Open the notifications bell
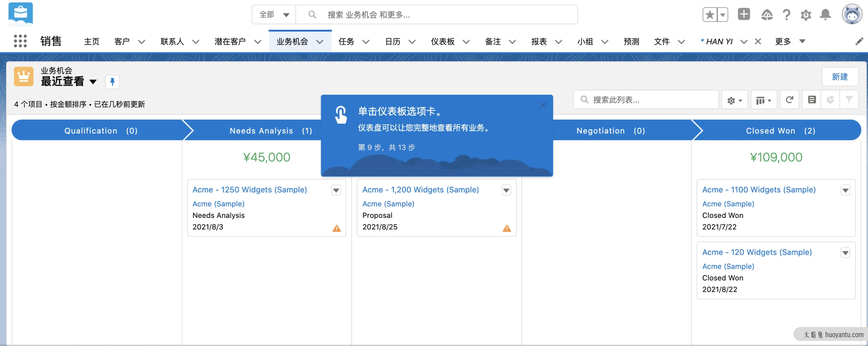Viewport: 868px width, 346px height. pos(825,15)
